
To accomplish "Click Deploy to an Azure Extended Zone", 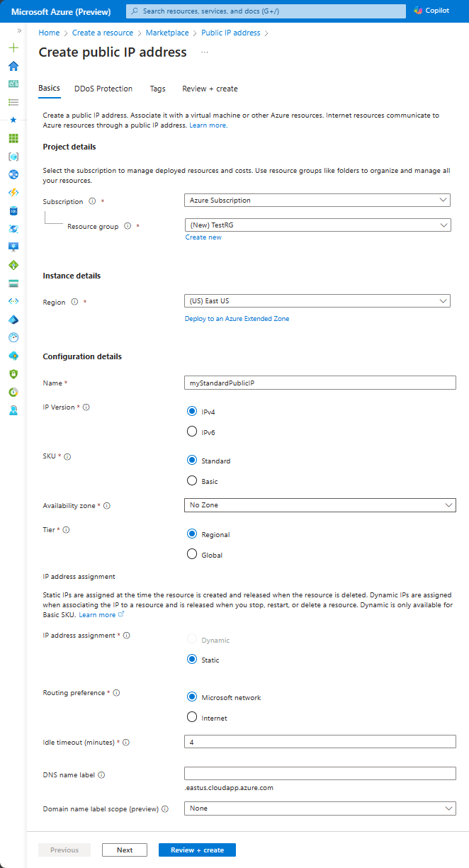I will click(237, 319).
